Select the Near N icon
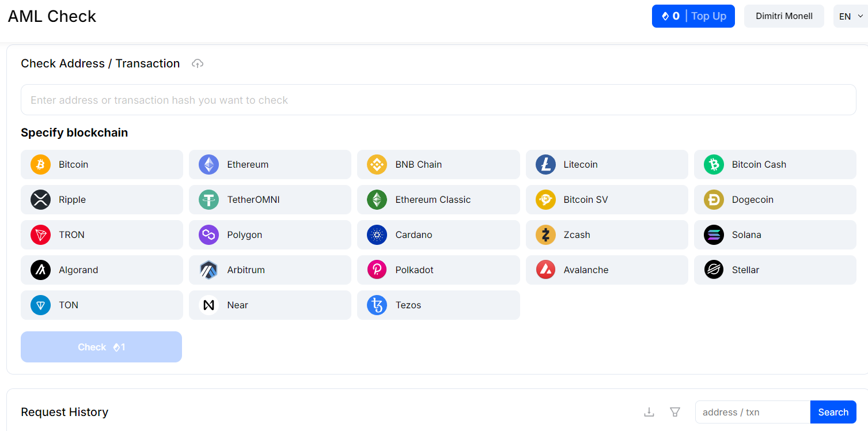This screenshot has height=431, width=868. coord(209,305)
